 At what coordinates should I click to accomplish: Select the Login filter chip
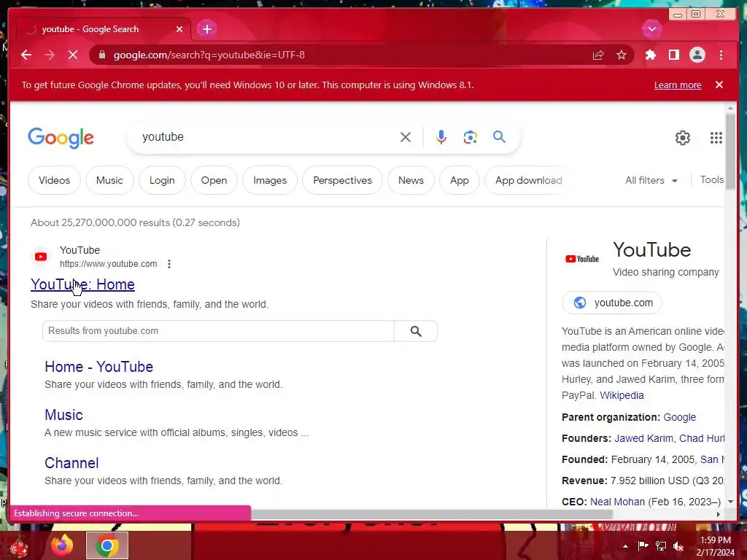[162, 181]
